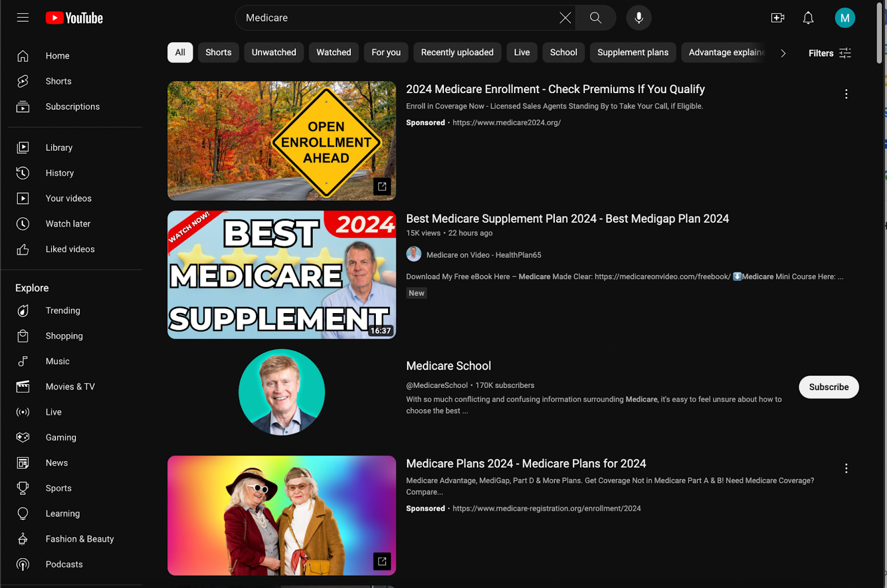887x588 pixels.
Task: Select the All filter chip
Action: point(180,53)
